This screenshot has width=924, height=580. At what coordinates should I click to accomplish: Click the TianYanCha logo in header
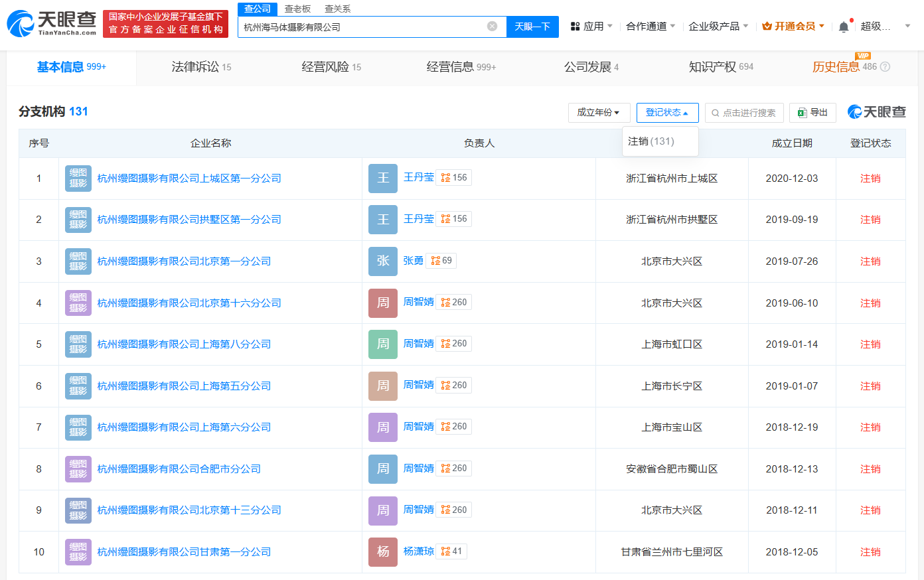click(x=52, y=24)
